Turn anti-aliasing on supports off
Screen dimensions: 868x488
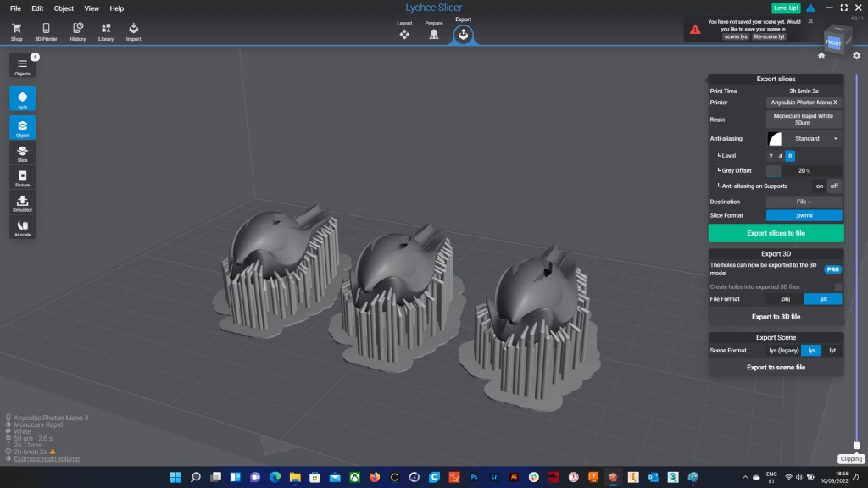click(834, 186)
